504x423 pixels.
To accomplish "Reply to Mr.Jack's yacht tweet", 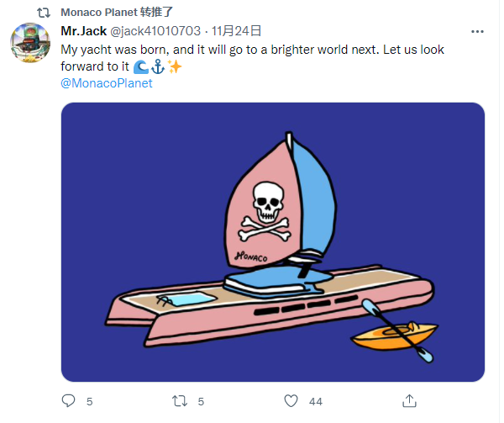I will click(x=70, y=401).
